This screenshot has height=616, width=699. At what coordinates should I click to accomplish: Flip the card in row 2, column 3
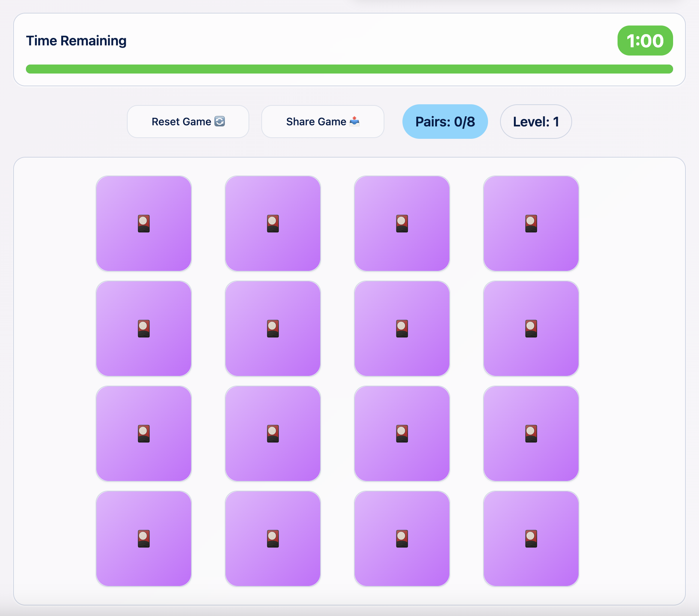pos(402,329)
